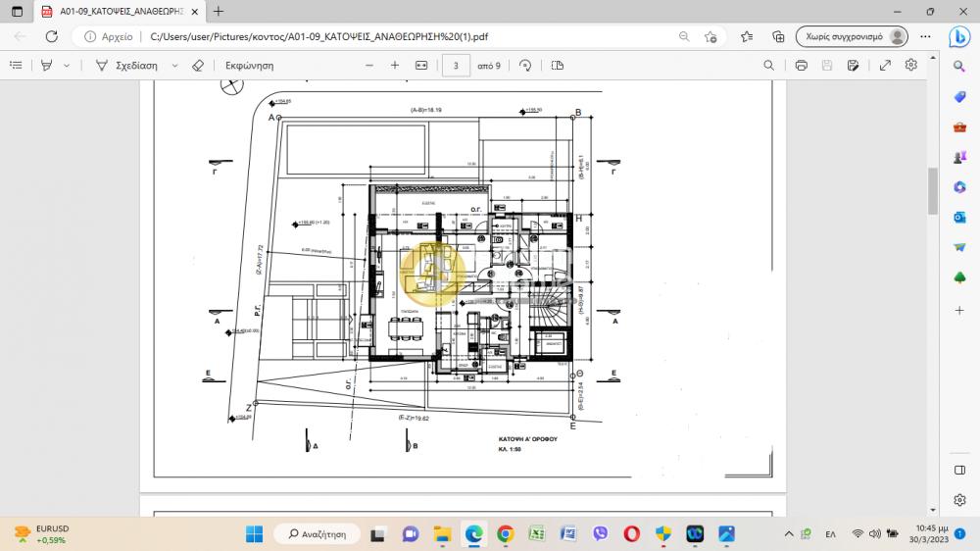Click the zoom in plus button
Image resolution: width=980 pixels, height=551 pixels.
[395, 65]
